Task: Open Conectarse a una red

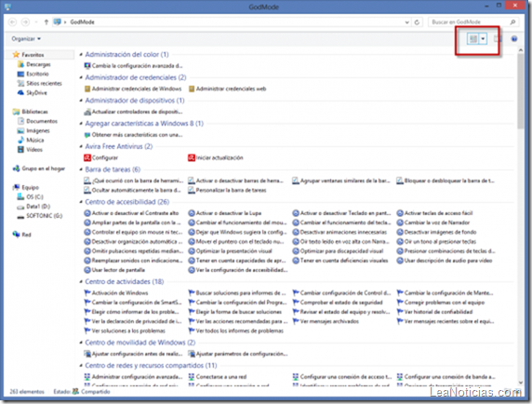Action: click(x=218, y=377)
